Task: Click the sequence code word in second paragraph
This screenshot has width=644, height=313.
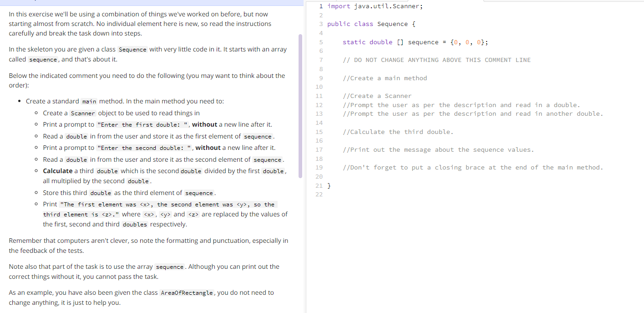Action: 43,59
